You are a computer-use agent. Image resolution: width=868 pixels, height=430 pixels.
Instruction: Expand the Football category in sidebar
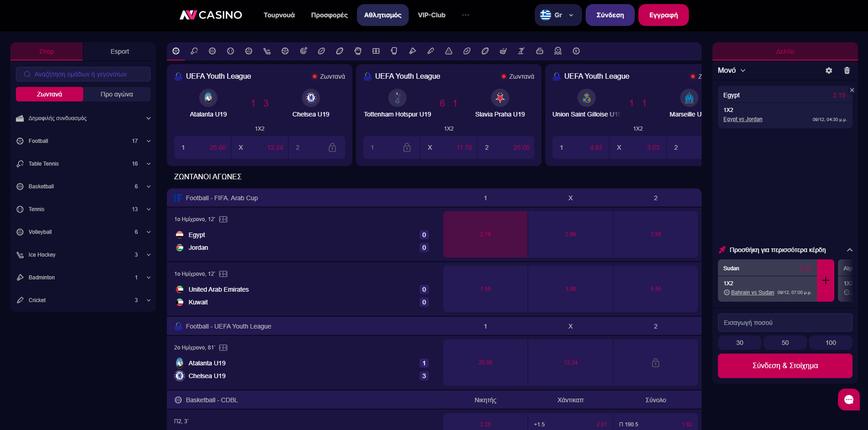tap(83, 141)
